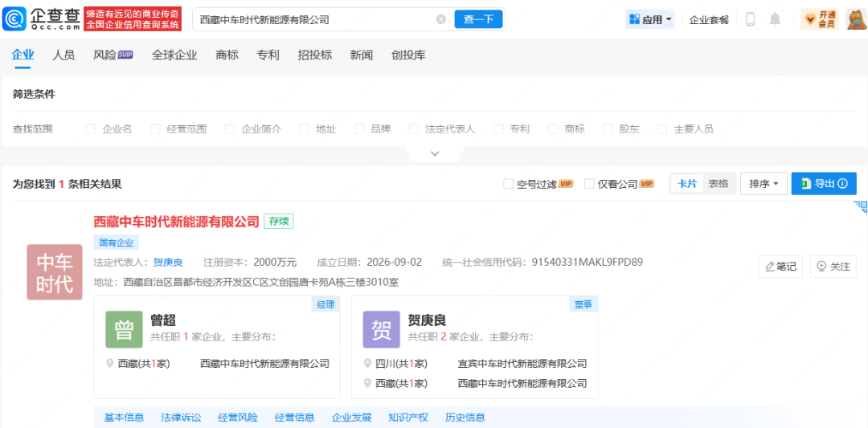Clear the search box text

[x=440, y=19]
